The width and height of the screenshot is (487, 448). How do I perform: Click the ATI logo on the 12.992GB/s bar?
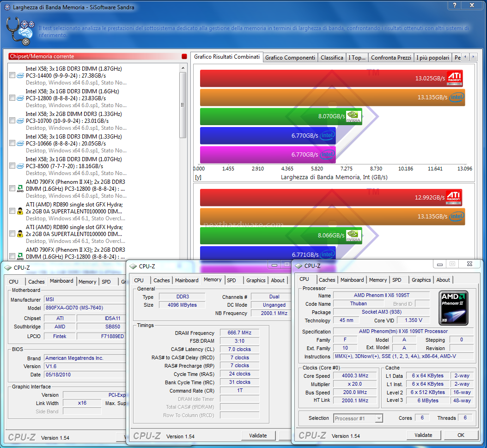click(454, 197)
